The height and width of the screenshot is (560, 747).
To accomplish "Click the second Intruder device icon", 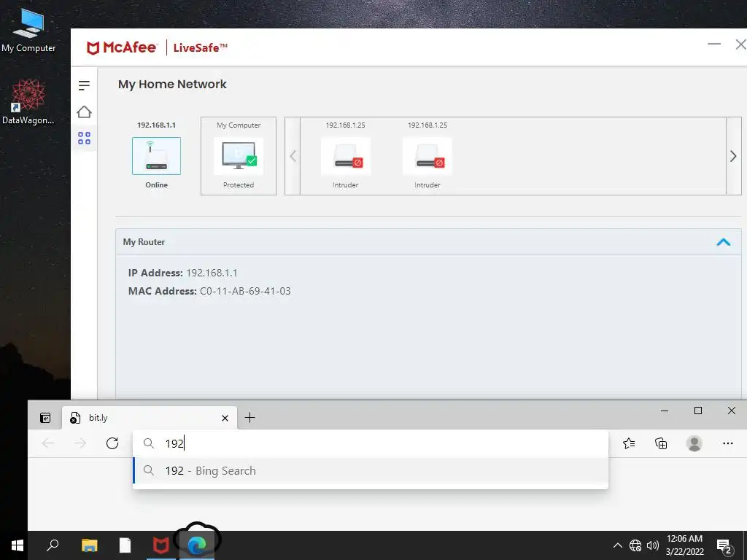I will pos(427,157).
